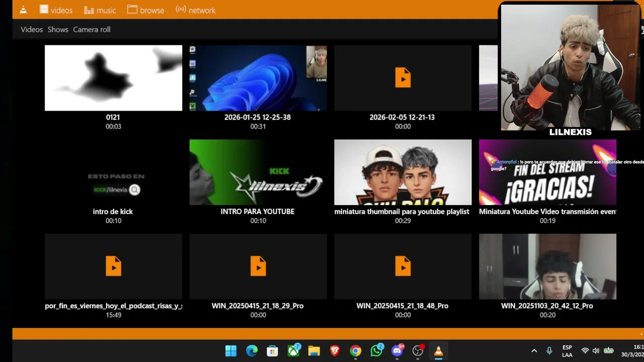The height and width of the screenshot is (362, 644).
Task: Open the videos tab in VLC
Action: (56, 10)
